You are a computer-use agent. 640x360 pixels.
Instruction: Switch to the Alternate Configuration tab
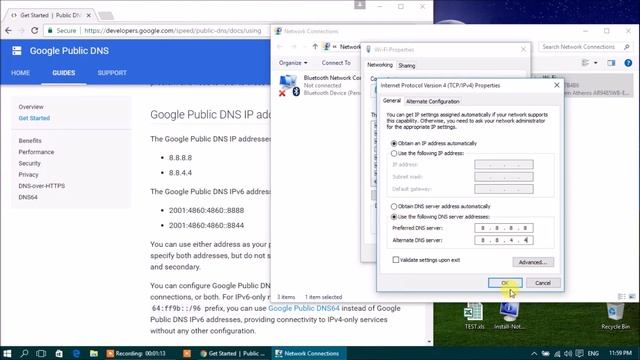tap(433, 101)
